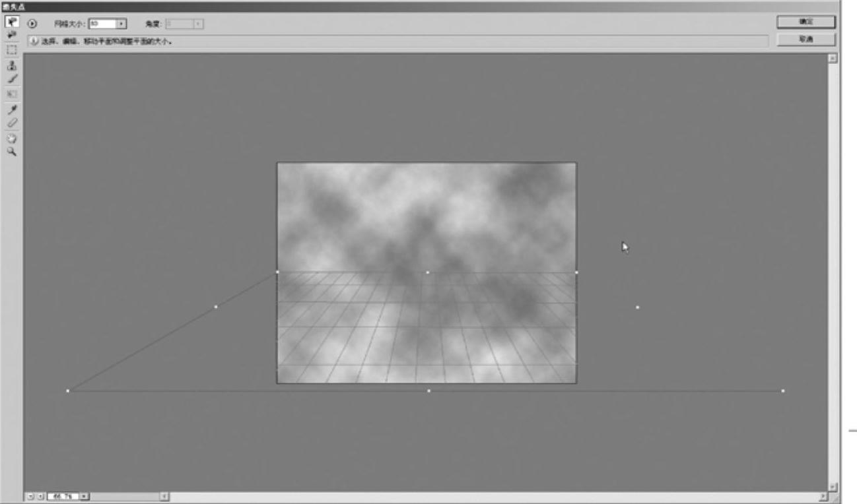Screen dimensions: 857x504
Task: Click the grid size input field
Action: pyautogui.click(x=102, y=24)
